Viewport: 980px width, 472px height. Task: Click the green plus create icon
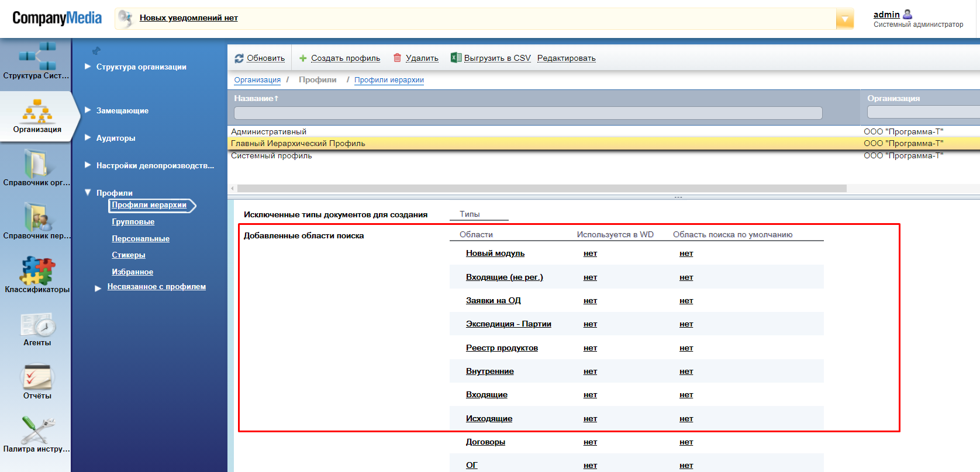click(303, 58)
